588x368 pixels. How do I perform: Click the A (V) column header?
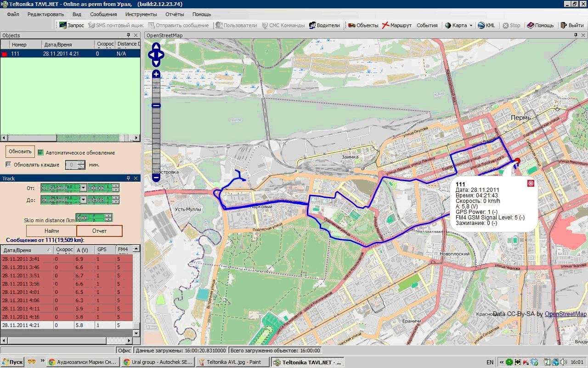85,249
